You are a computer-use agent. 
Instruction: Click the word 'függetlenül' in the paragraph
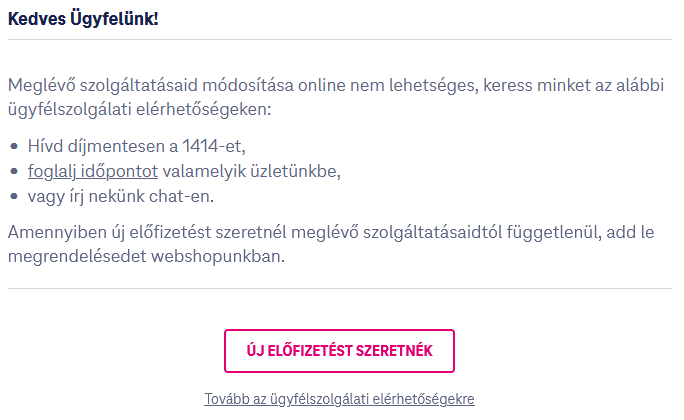(551, 232)
